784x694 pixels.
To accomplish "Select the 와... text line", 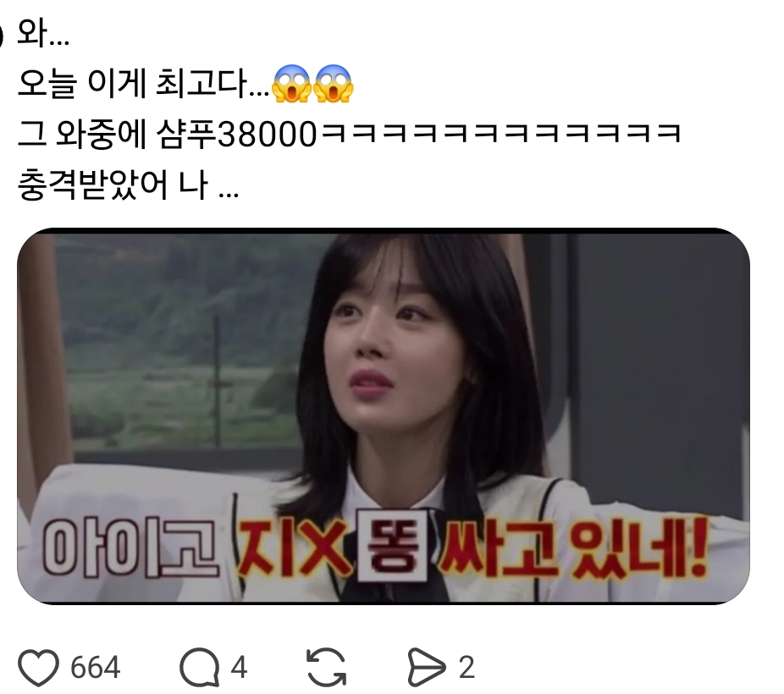I will click(43, 35).
